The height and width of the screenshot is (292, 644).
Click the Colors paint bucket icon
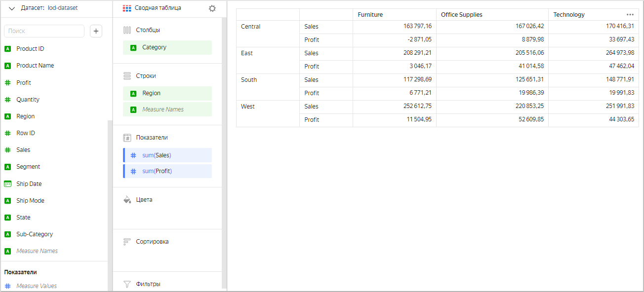coord(127,200)
